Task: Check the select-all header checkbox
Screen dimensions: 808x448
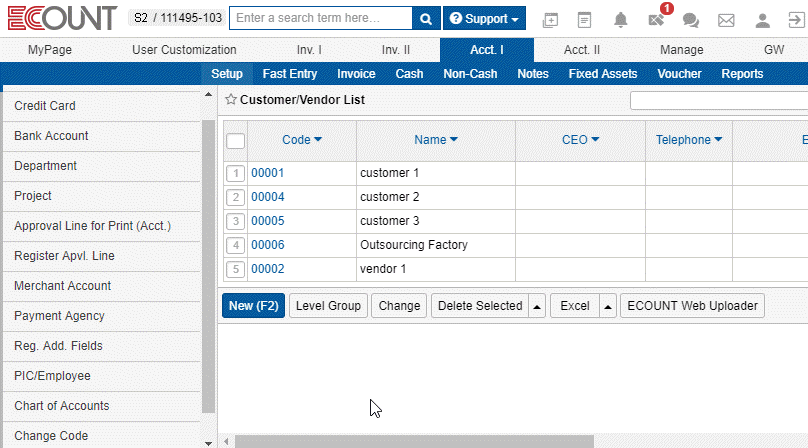Action: (236, 141)
